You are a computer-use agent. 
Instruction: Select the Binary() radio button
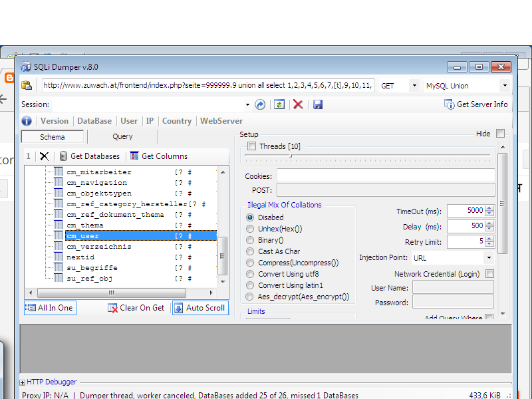click(x=250, y=240)
